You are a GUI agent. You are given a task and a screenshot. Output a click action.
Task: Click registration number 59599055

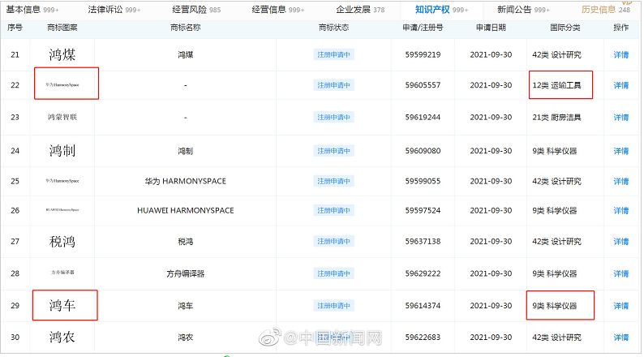click(423, 181)
